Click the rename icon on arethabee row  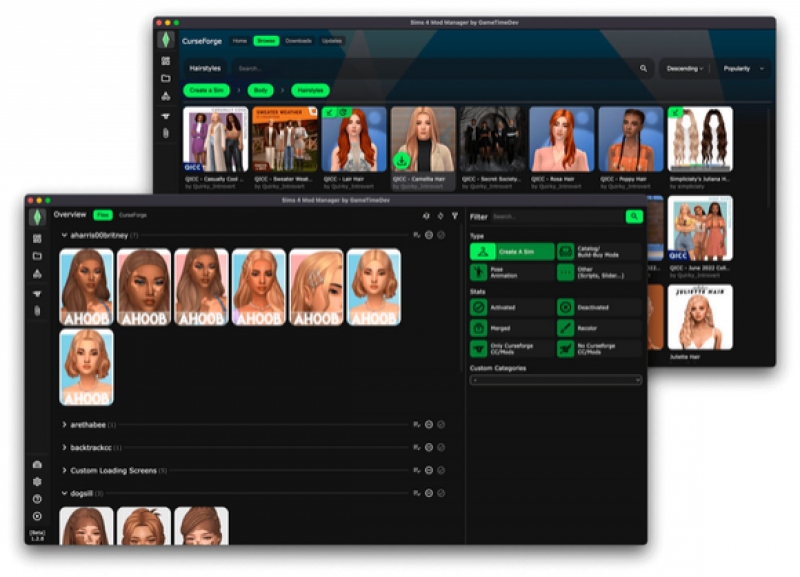417,424
